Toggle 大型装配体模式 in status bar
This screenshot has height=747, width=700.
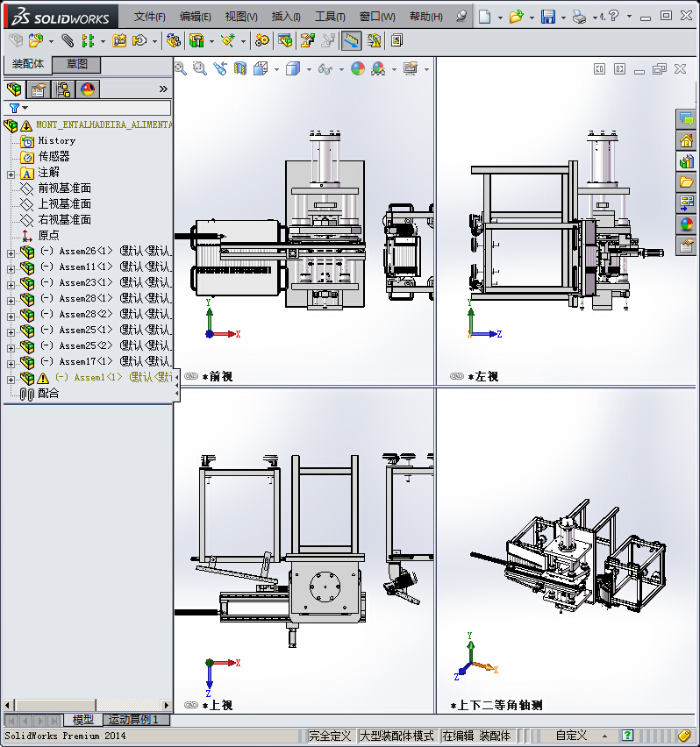tap(396, 736)
